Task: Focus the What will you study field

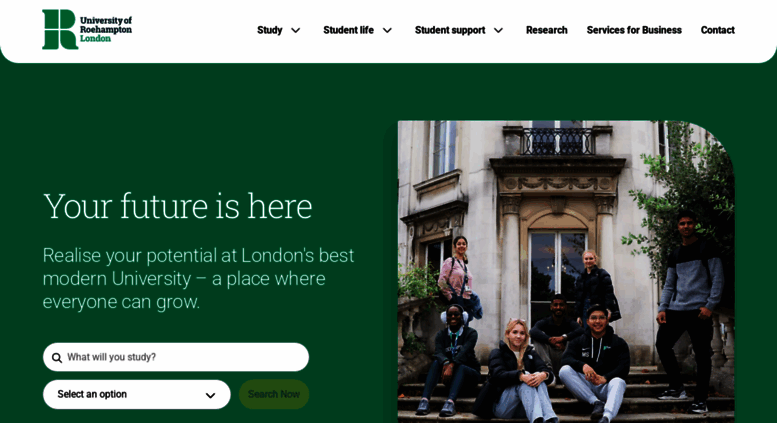Action: pyautogui.click(x=176, y=357)
